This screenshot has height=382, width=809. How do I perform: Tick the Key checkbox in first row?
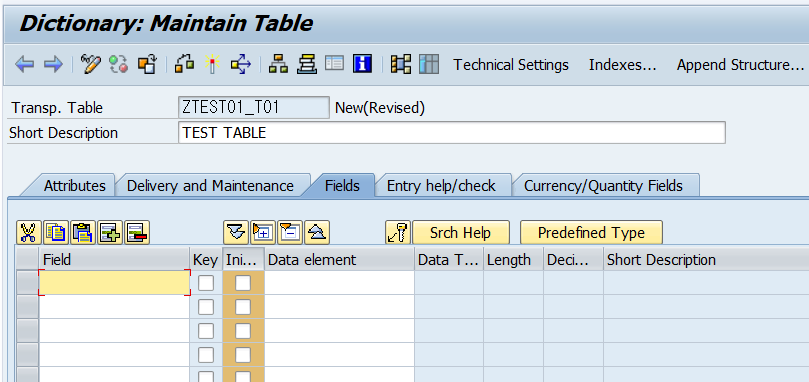206,283
